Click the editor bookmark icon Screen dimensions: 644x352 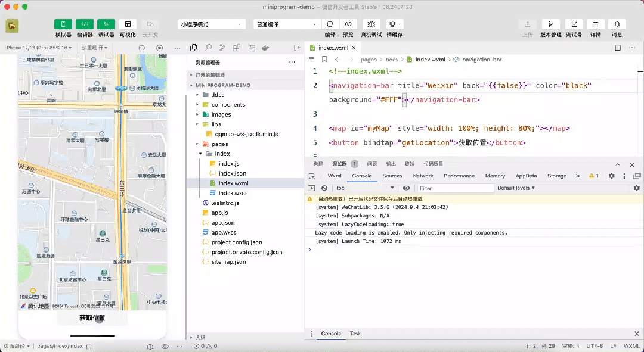tap(324, 60)
